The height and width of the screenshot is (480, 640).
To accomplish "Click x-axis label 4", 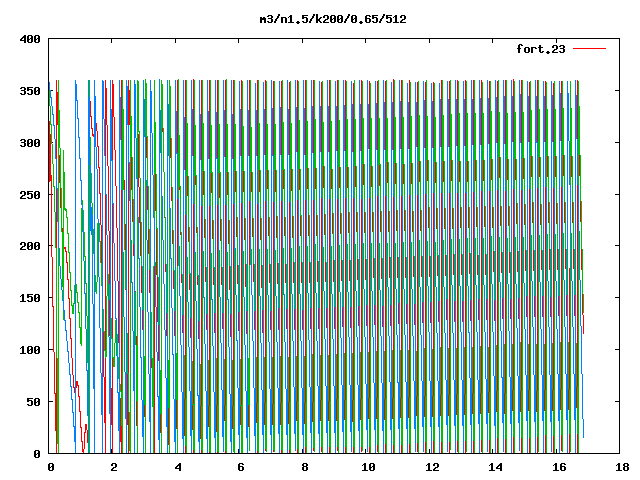I will (x=178, y=467).
